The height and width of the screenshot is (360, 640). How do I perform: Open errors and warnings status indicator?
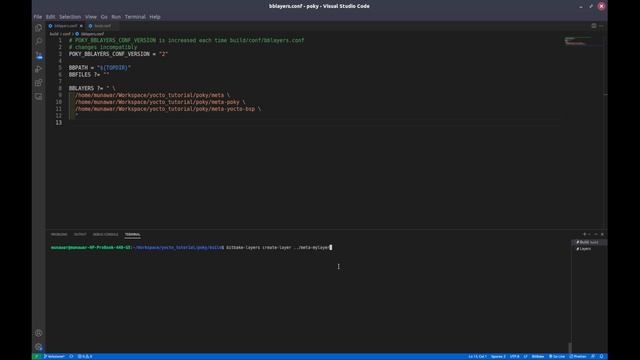(85, 356)
